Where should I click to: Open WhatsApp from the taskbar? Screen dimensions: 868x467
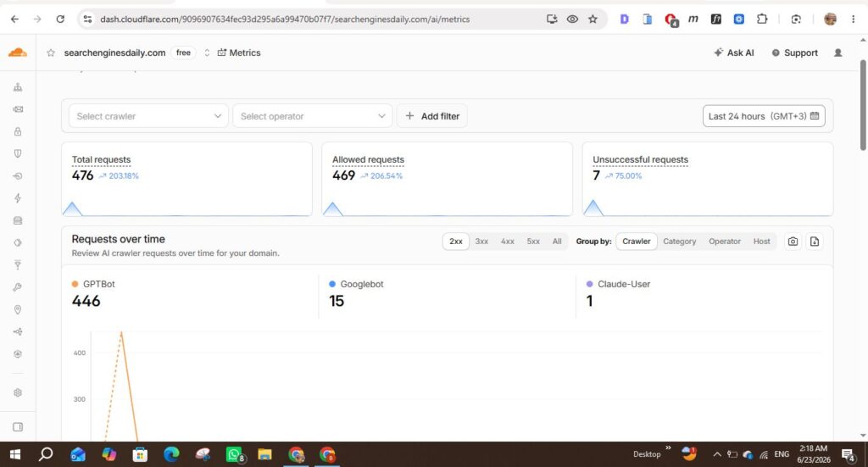coord(234,454)
